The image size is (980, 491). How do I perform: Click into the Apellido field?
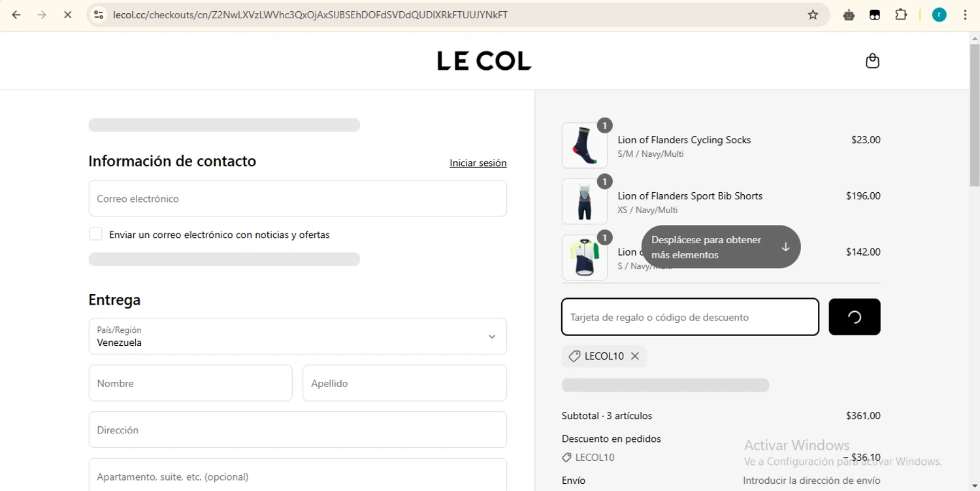click(x=404, y=383)
